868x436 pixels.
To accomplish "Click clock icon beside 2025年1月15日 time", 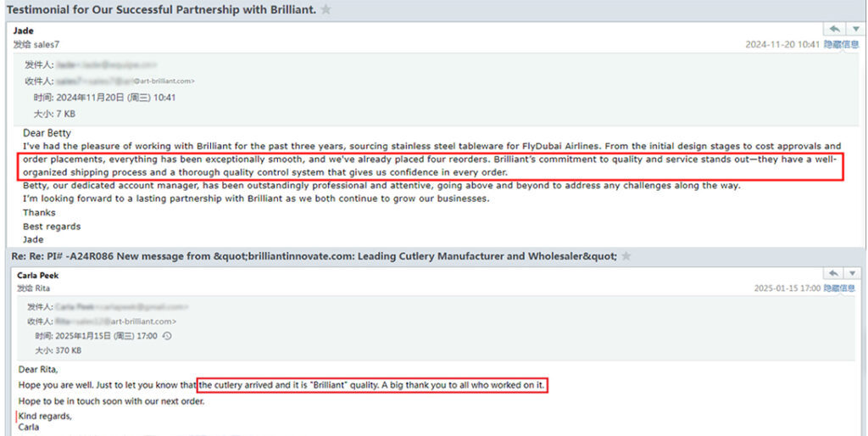I will tap(167, 336).
